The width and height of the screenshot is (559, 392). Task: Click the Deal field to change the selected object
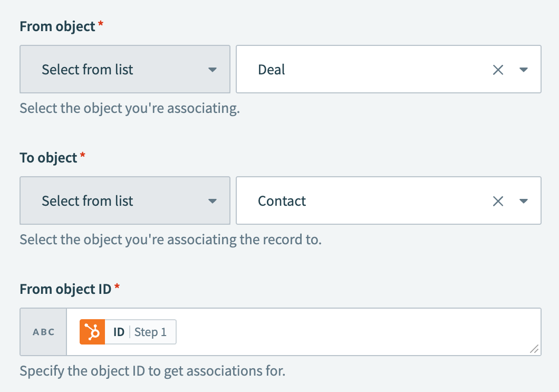point(369,69)
